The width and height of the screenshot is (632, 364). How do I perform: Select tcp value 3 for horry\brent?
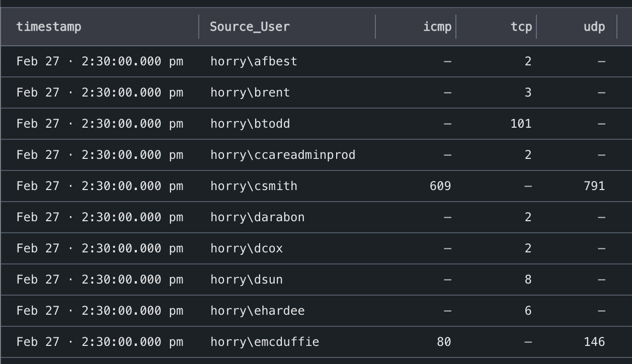pos(528,93)
